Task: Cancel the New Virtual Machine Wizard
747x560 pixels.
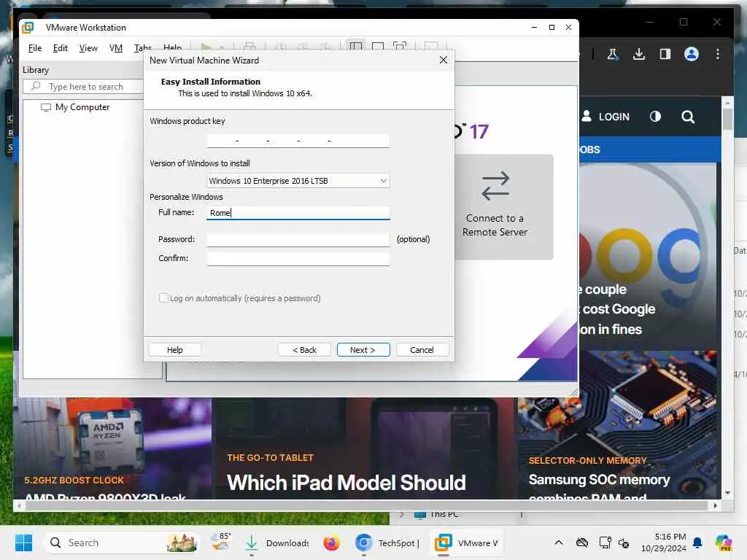Action: click(422, 350)
